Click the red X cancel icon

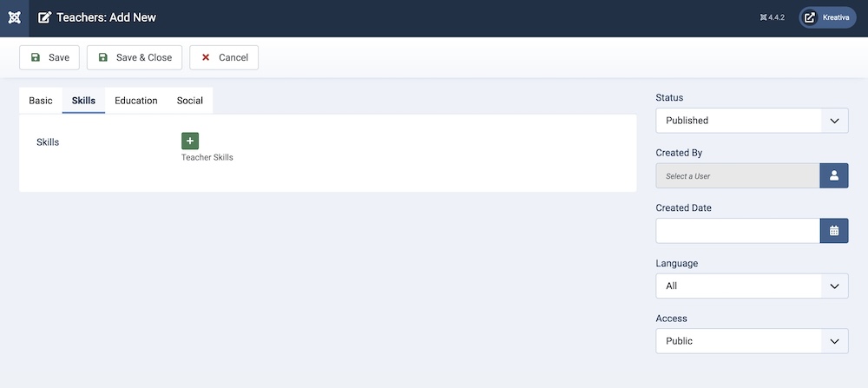tap(206, 57)
